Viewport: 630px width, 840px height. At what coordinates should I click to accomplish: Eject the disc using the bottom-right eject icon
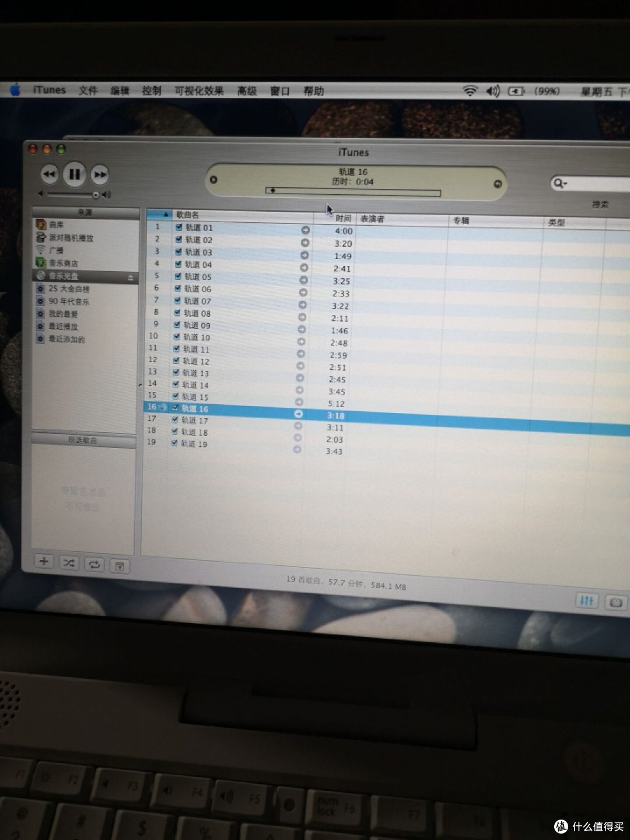point(615,601)
